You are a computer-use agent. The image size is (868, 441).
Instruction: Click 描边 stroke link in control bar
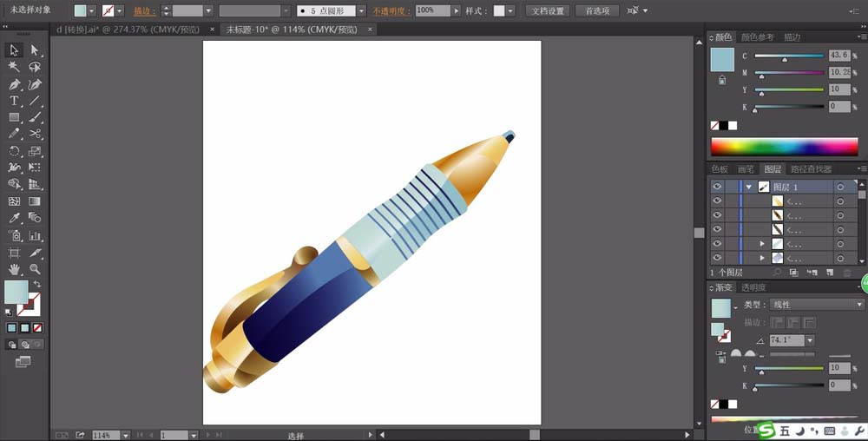click(x=144, y=10)
